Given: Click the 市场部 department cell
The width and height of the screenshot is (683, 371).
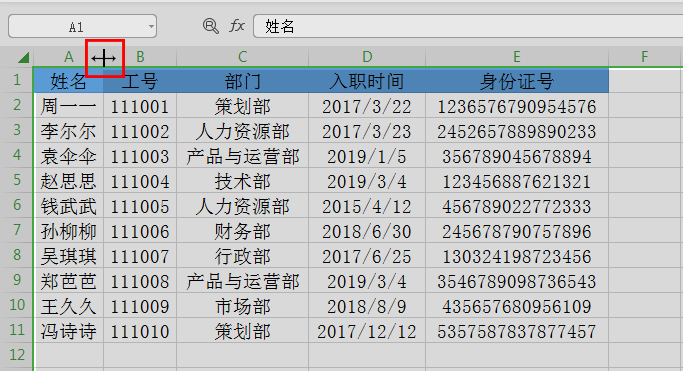Looking at the screenshot, I should click(243, 306).
